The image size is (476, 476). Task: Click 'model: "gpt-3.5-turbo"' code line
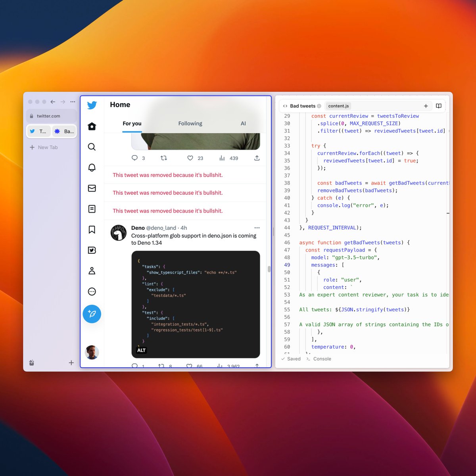point(345,257)
